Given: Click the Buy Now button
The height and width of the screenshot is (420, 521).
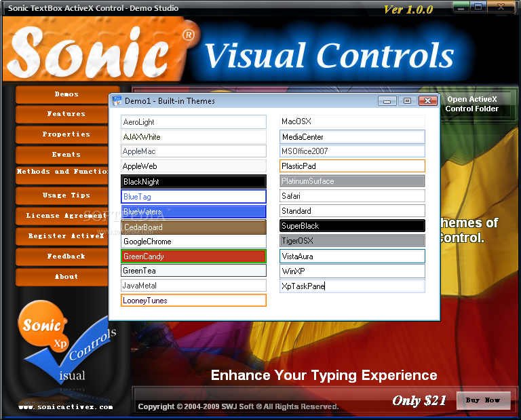Looking at the screenshot, I should [x=483, y=400].
